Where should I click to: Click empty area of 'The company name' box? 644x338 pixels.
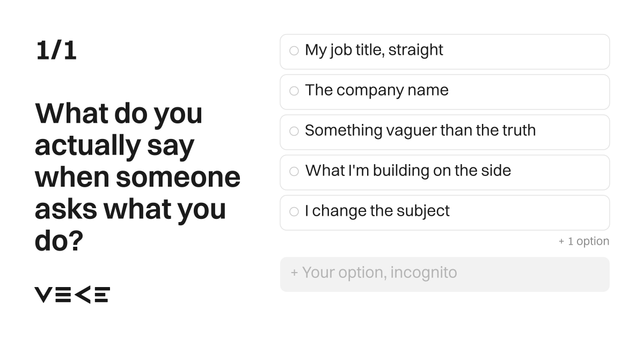coord(529,92)
